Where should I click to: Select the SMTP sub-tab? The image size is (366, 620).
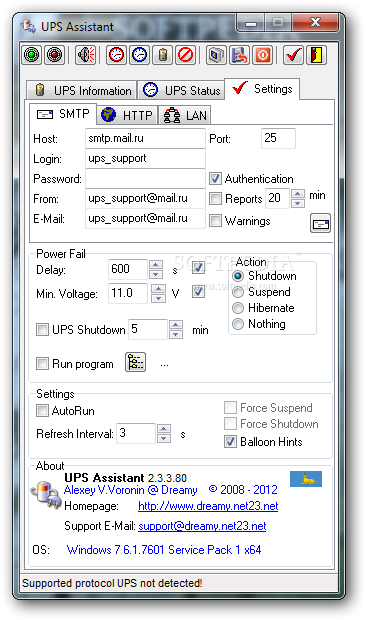click(63, 114)
